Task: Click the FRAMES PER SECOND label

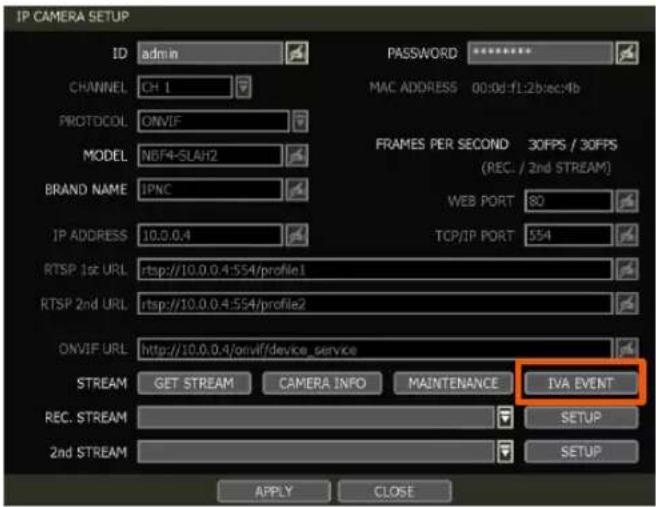Action: click(442, 144)
